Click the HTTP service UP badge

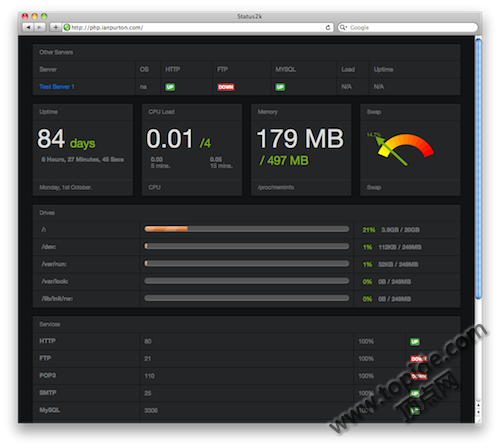[x=415, y=342]
